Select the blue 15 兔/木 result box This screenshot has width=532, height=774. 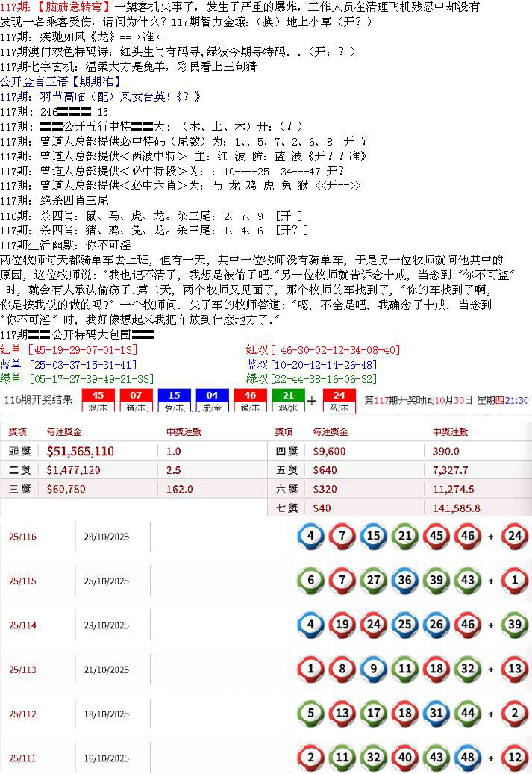click(x=174, y=400)
